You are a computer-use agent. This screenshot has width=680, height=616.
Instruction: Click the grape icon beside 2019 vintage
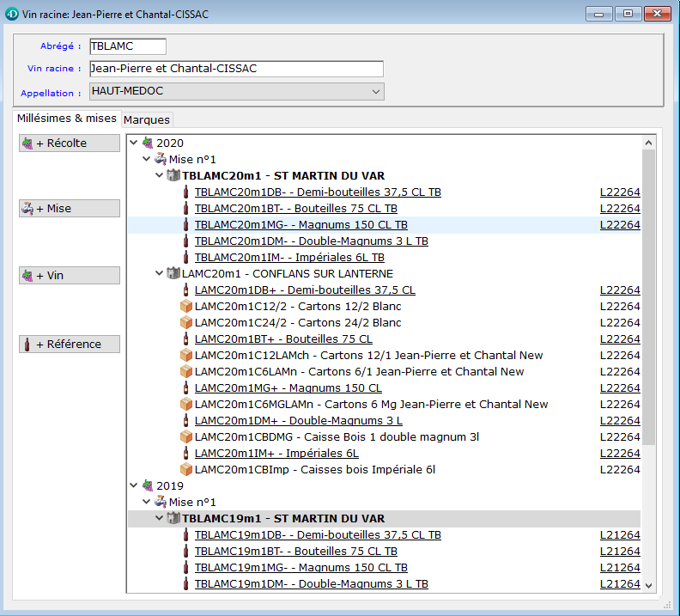click(148, 486)
